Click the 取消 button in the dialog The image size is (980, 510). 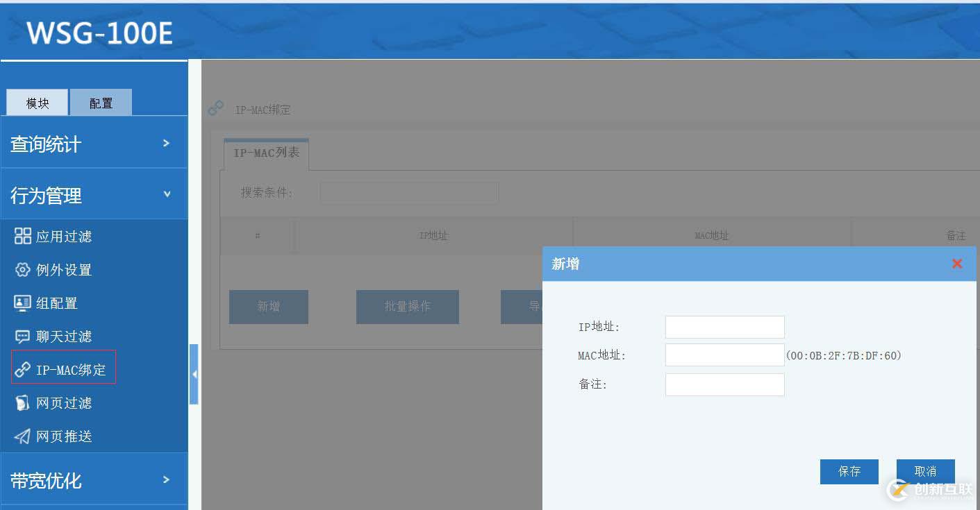[926, 471]
